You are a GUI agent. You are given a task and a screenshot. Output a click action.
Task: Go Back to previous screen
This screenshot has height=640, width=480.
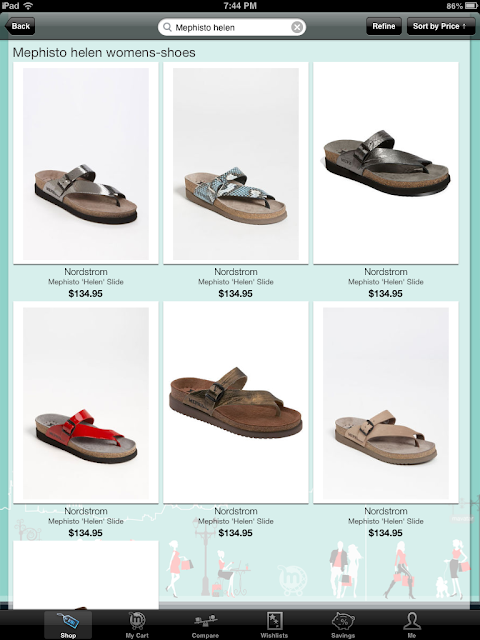20,27
